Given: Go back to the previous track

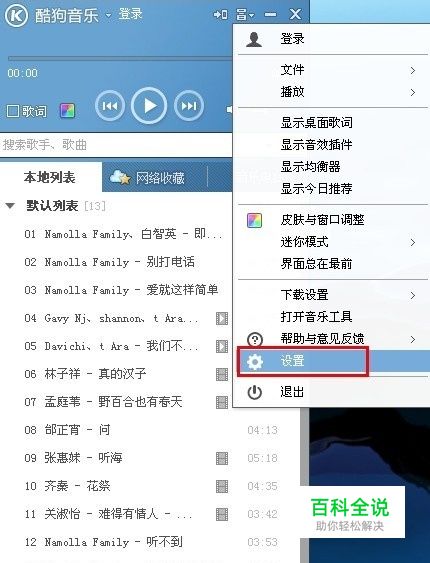Looking at the screenshot, I should [110, 106].
